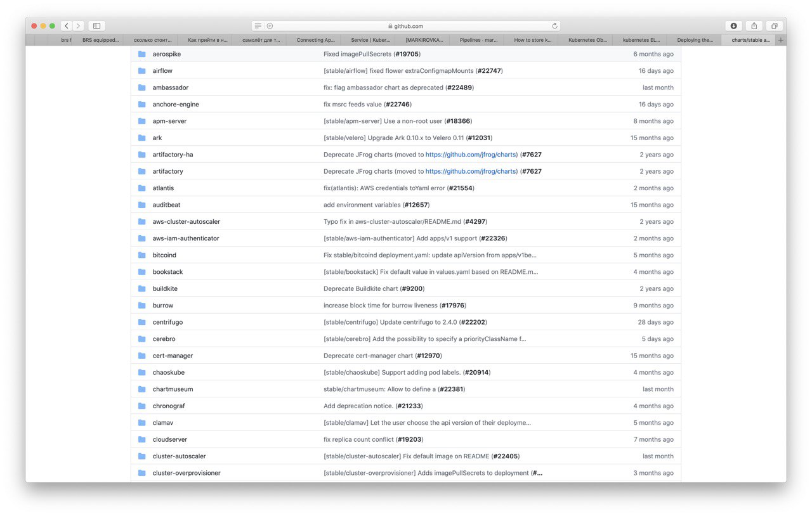Toggle the Safari sidebar
Image resolution: width=812 pixels, height=516 pixels.
(96, 26)
